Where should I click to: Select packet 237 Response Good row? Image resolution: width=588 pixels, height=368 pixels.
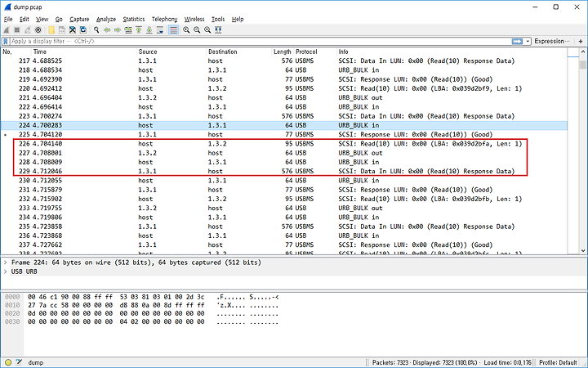pyautogui.click(x=284, y=245)
